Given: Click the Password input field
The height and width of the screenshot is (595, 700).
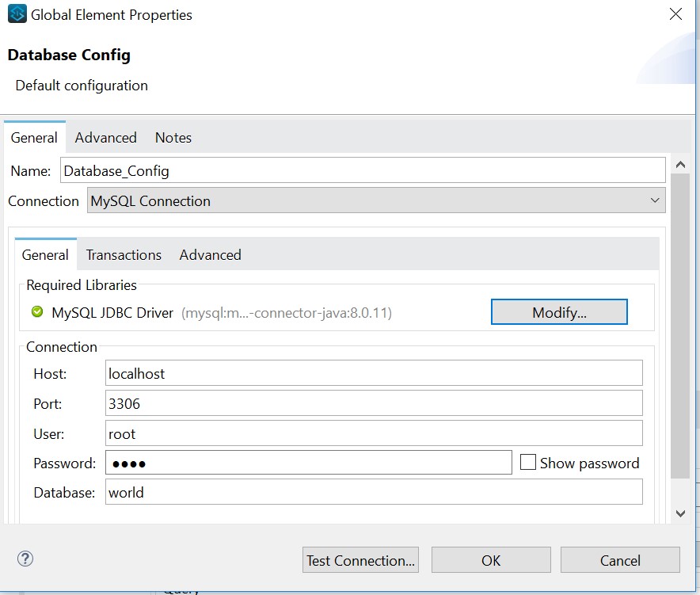Looking at the screenshot, I should 309,463.
